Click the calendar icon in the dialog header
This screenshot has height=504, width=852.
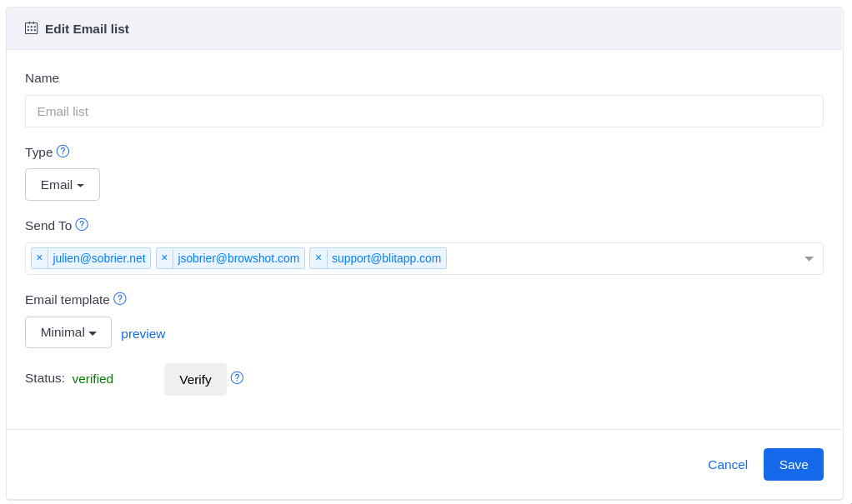[31, 27]
